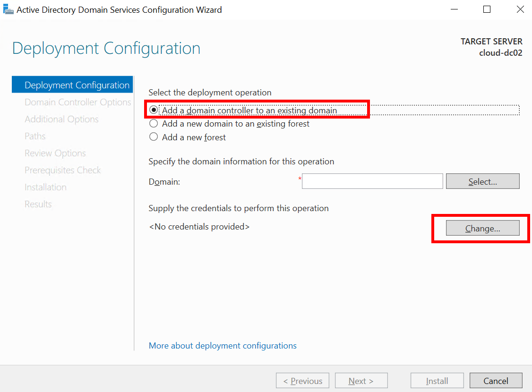Screen dimensions: 532x392
Task: Open the Prerequisites Check step
Action: 63,170
